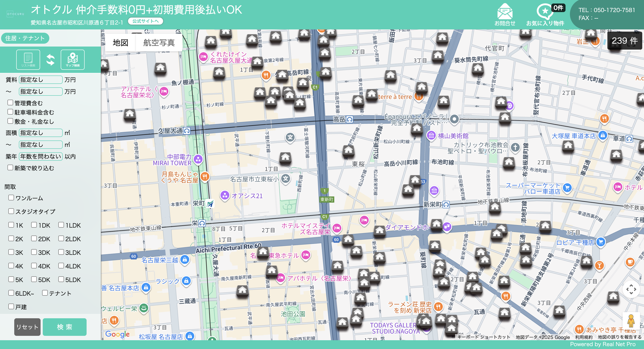Viewport: 644px width, 349px height.
Task: Click the アパホテル名古屋栄北 hotel marker
Action: point(164,91)
